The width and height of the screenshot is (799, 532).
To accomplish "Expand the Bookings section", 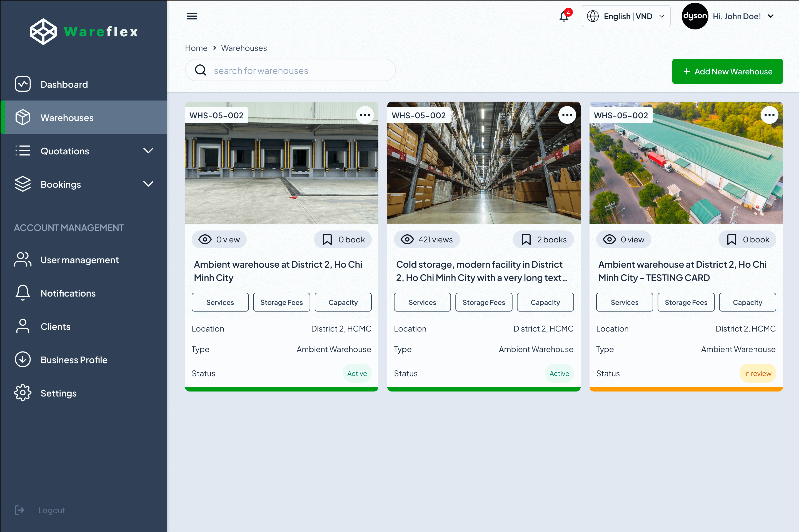I will click(x=61, y=184).
